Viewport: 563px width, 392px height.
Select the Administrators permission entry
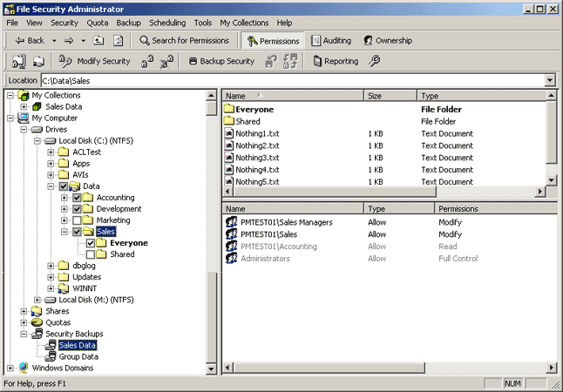(x=265, y=259)
